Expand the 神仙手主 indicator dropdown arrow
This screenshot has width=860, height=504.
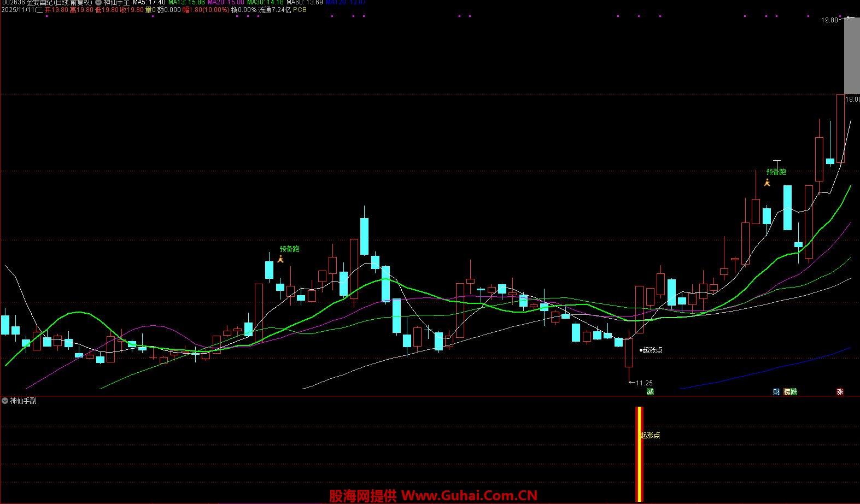98,3
